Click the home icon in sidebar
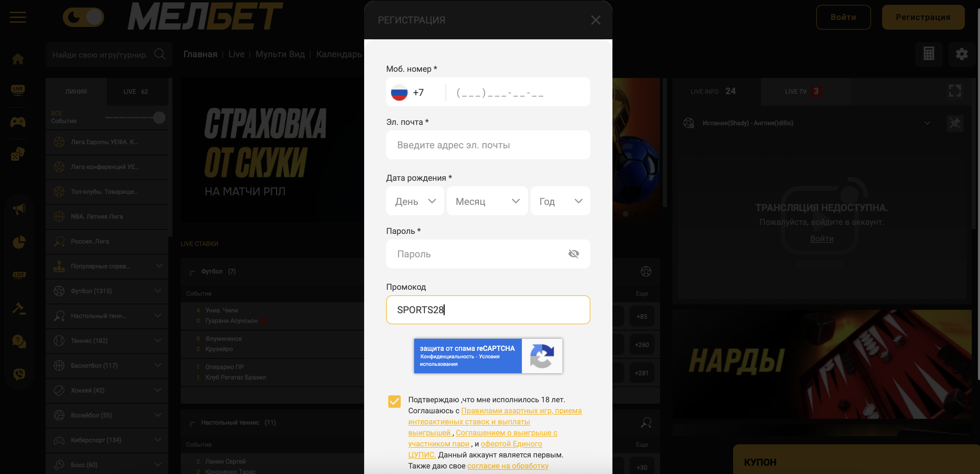 coord(18,59)
